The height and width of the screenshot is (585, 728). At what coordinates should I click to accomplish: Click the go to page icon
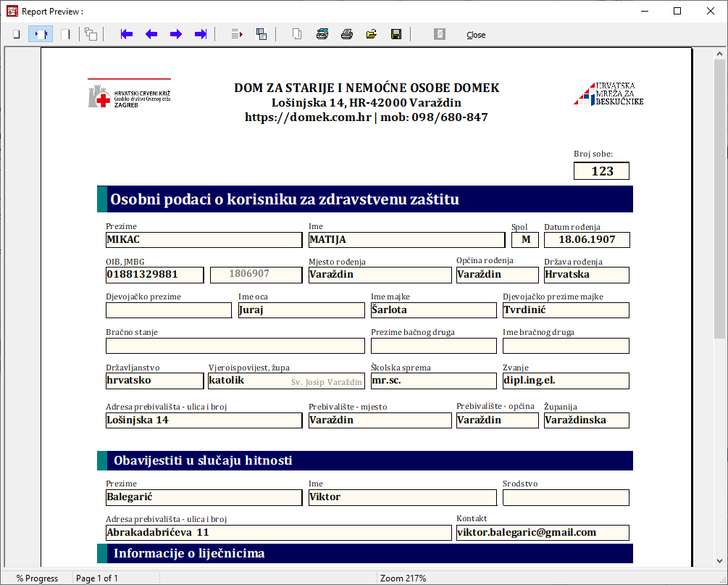point(237,34)
